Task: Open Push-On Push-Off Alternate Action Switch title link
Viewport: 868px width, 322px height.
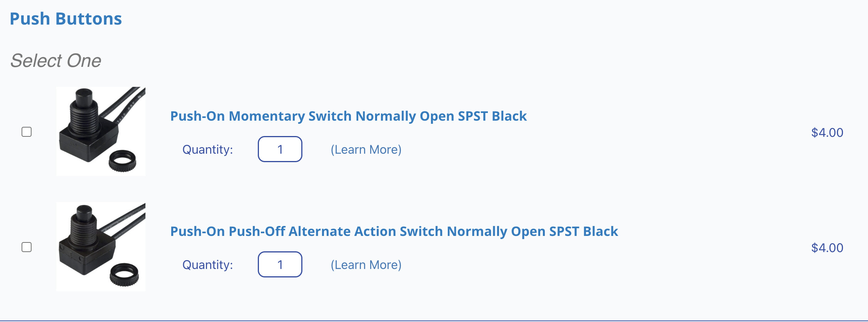Action: (x=394, y=231)
